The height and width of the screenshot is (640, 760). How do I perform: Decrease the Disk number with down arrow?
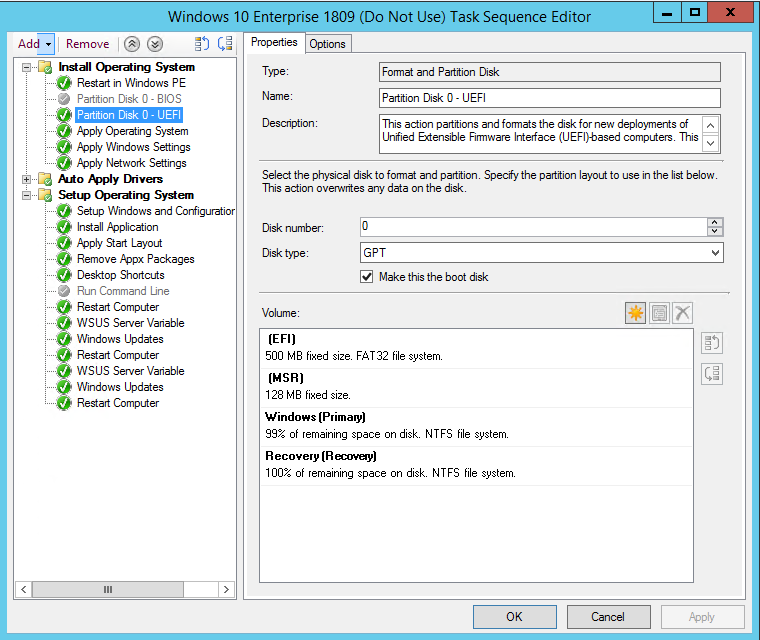pos(714,231)
